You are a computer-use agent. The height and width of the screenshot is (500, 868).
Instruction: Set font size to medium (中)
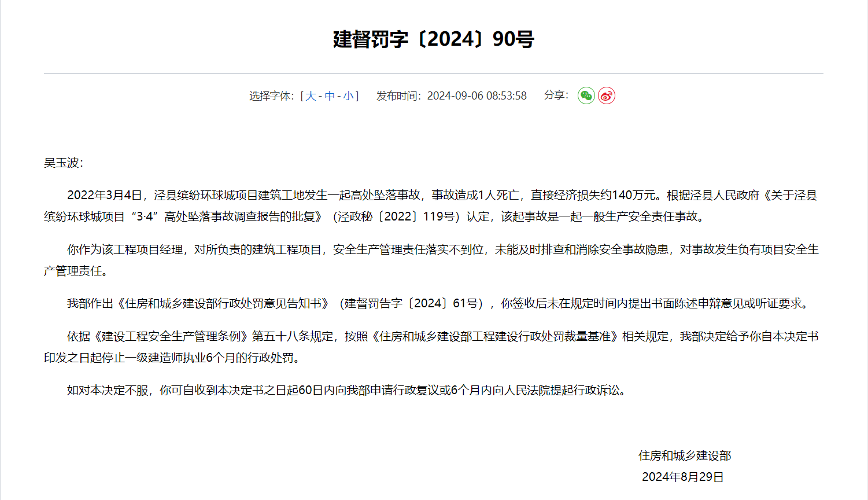click(330, 96)
